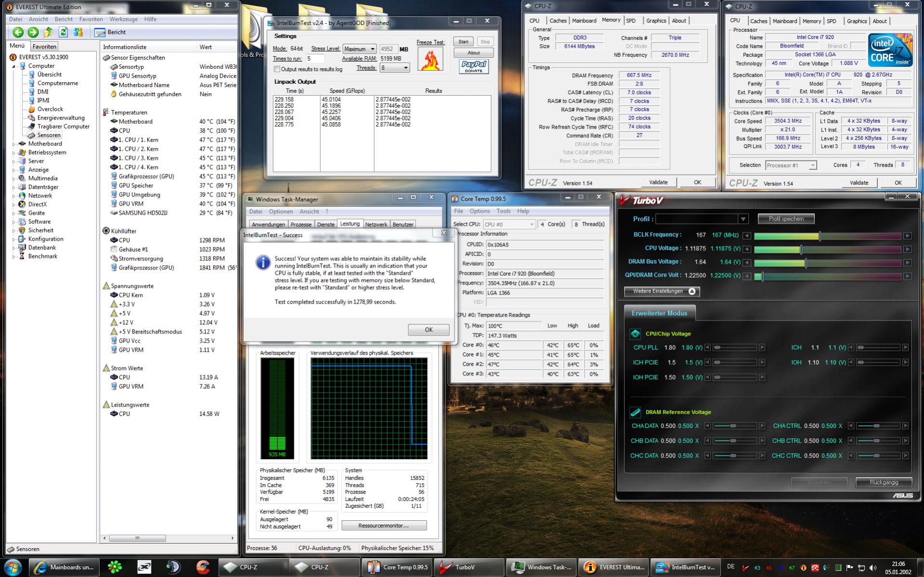Open the Bericht report toolbar button in EVEREST

click(110, 32)
